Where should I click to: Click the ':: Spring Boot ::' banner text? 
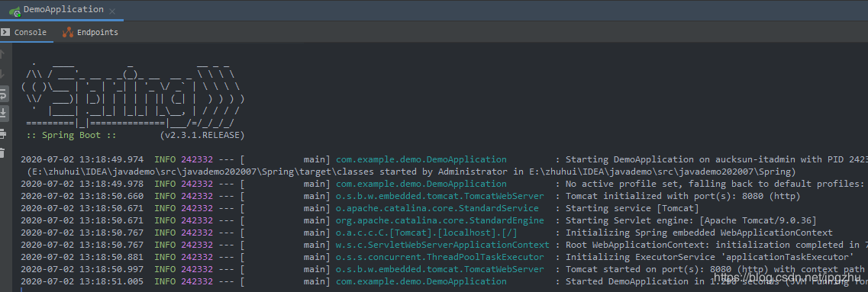pos(72,135)
